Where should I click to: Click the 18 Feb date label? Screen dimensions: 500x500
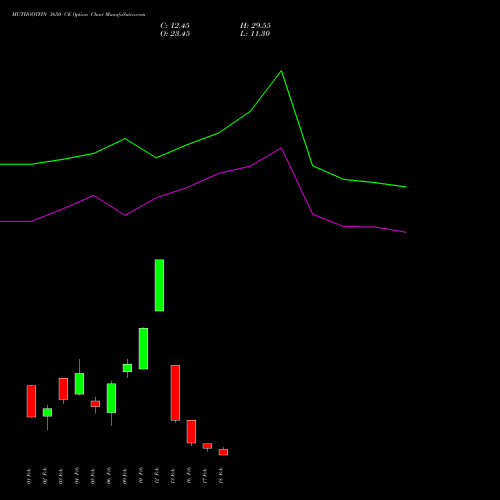click(221, 476)
